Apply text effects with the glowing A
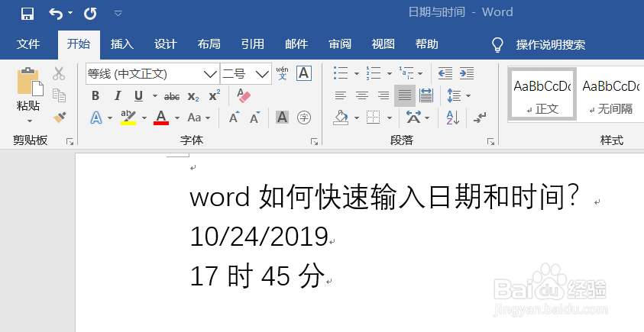The height and width of the screenshot is (332, 644). (96, 118)
